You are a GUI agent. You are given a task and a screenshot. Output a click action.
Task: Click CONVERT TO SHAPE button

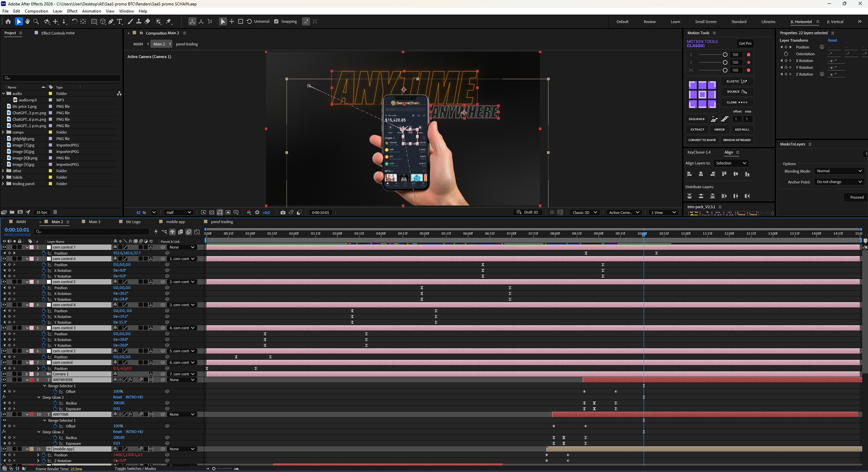[702, 140]
